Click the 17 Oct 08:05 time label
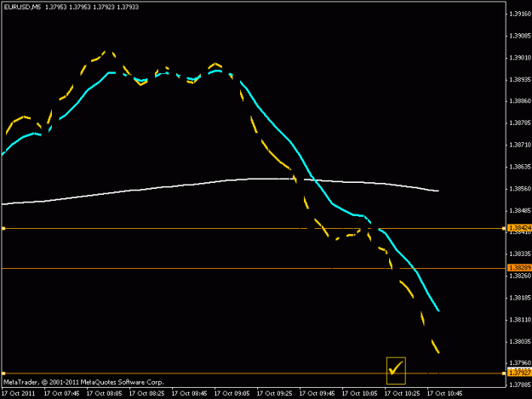Image resolution: width=532 pixels, height=399 pixels. (104, 394)
